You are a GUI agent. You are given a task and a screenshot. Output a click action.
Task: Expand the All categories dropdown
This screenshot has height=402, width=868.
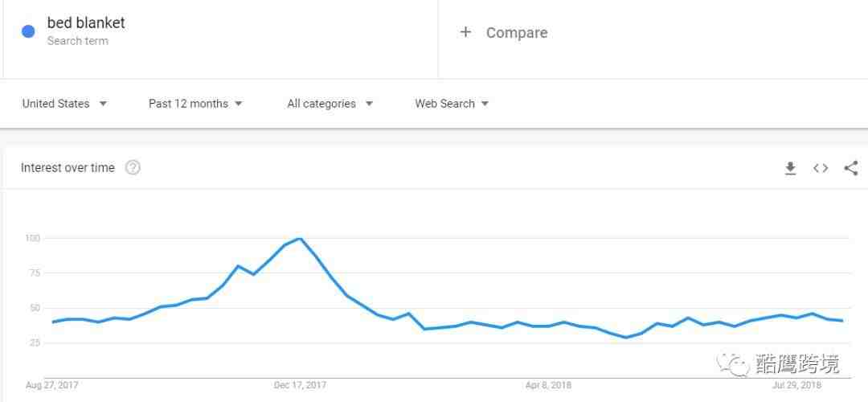click(330, 104)
